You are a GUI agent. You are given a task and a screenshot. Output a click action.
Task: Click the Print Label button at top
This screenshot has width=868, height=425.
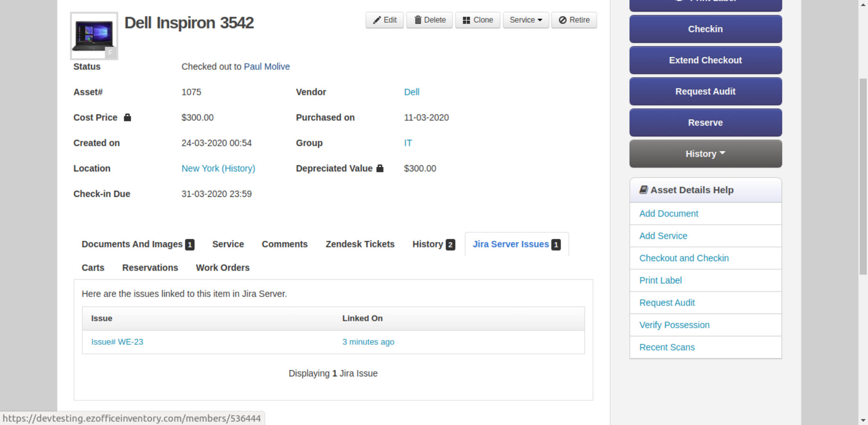pyautogui.click(x=705, y=4)
